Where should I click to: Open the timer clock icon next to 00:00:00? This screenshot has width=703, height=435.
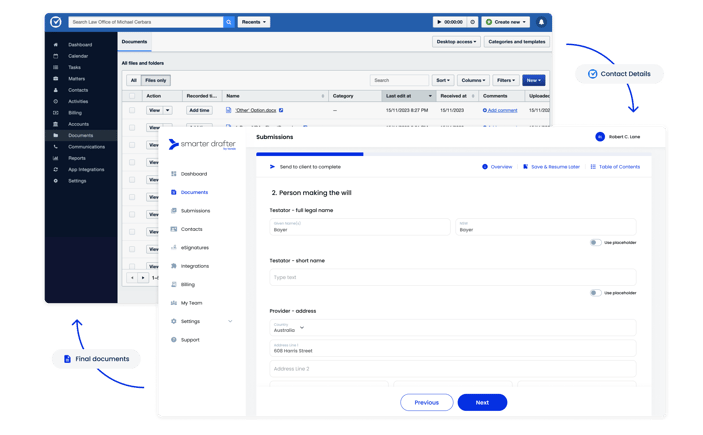tap(473, 22)
